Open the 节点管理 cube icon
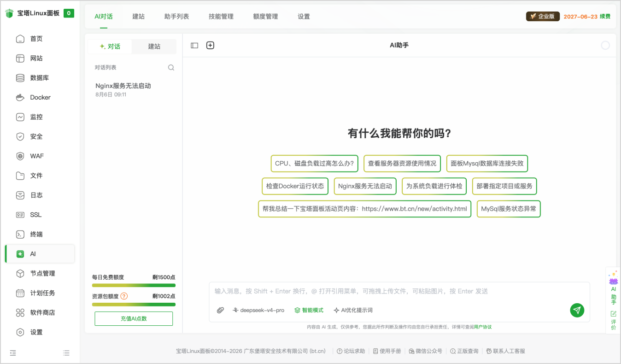The image size is (621, 364). coord(20,273)
